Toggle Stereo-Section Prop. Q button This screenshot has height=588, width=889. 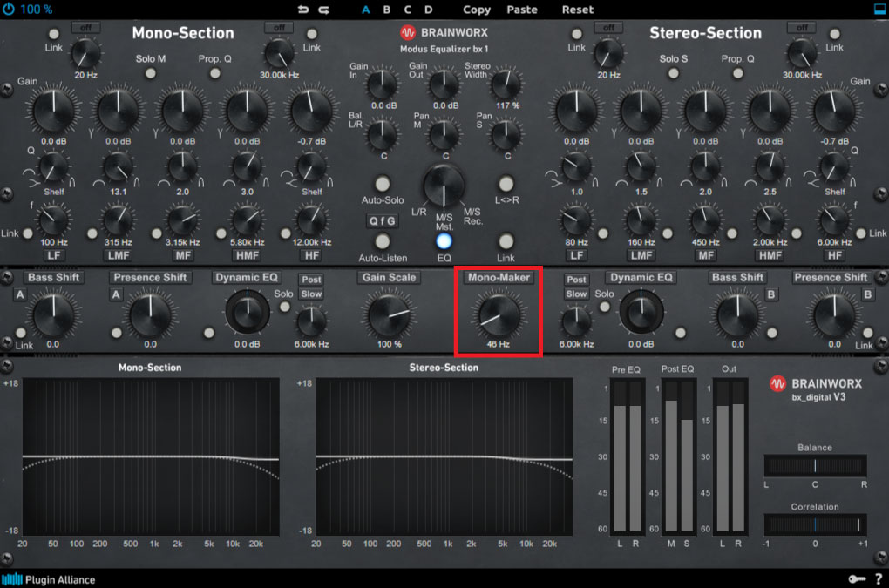click(x=737, y=73)
